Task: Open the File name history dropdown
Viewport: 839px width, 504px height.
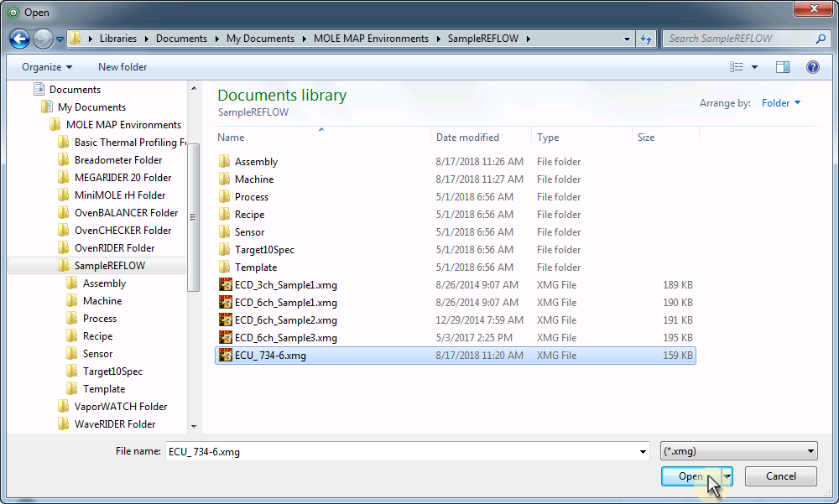Action: [643, 451]
